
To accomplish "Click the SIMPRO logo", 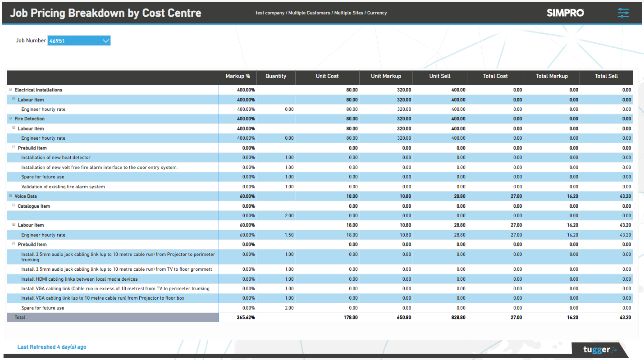I will tap(565, 13).
